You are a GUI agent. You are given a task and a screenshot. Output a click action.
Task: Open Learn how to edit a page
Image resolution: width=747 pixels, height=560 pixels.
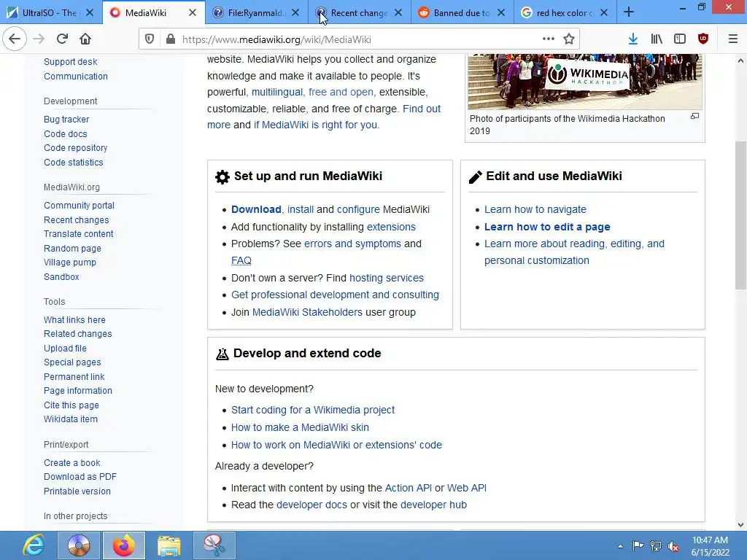tap(547, 227)
